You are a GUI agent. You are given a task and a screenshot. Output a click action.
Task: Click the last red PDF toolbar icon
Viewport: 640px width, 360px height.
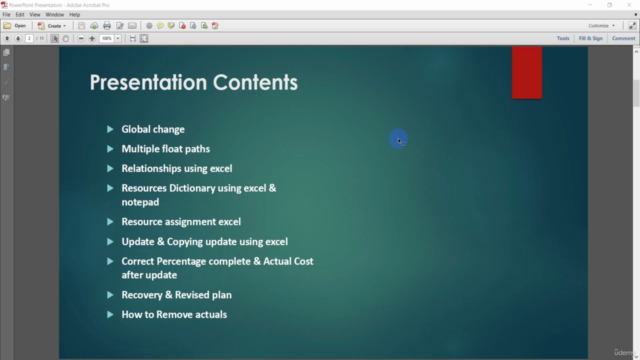215,26
